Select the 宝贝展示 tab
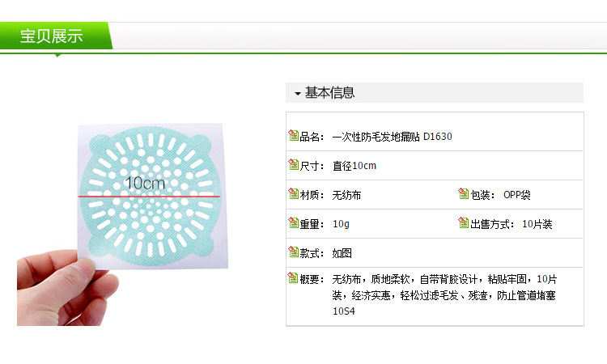The height and width of the screenshot is (364, 607). [52, 36]
